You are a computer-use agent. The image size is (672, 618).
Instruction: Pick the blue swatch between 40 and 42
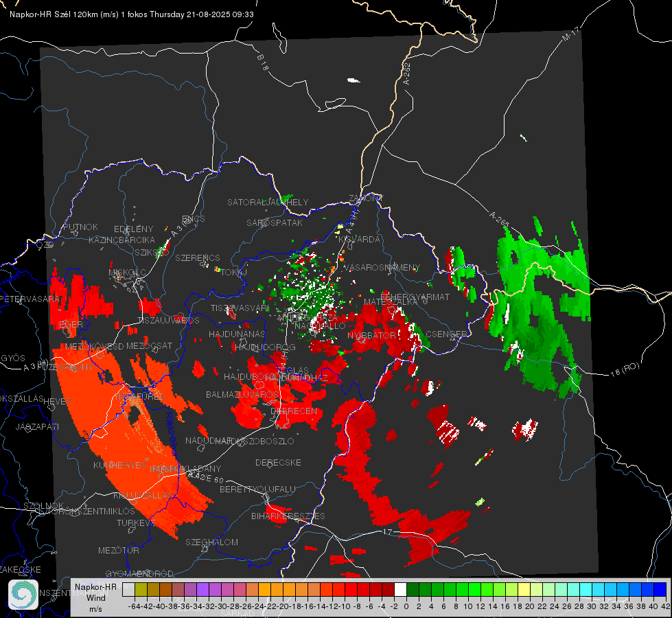click(x=660, y=589)
